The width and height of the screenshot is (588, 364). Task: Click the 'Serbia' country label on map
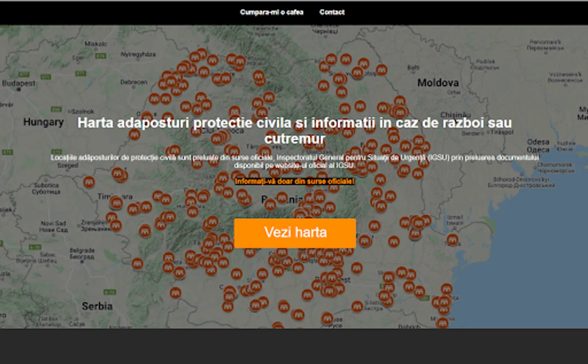tap(97, 306)
